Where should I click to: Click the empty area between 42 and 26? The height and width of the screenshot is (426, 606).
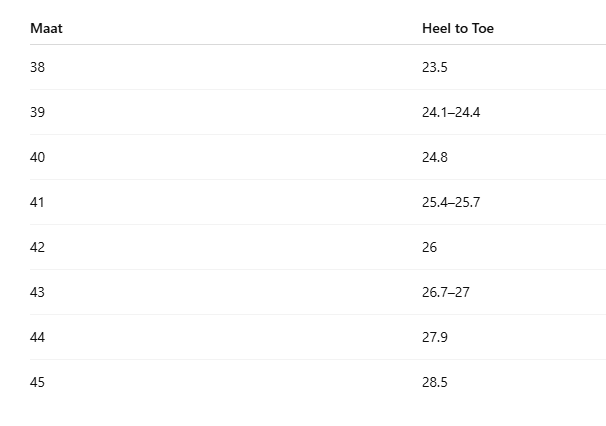pos(233,247)
